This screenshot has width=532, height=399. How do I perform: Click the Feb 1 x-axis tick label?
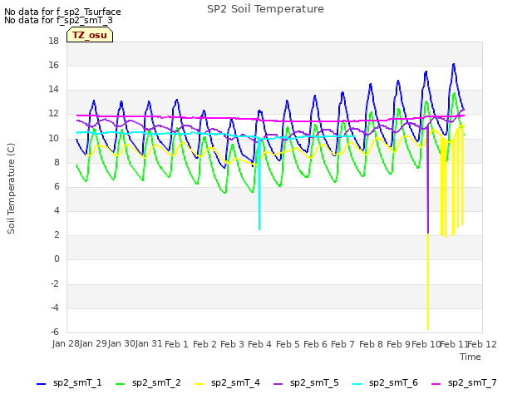click(x=176, y=344)
